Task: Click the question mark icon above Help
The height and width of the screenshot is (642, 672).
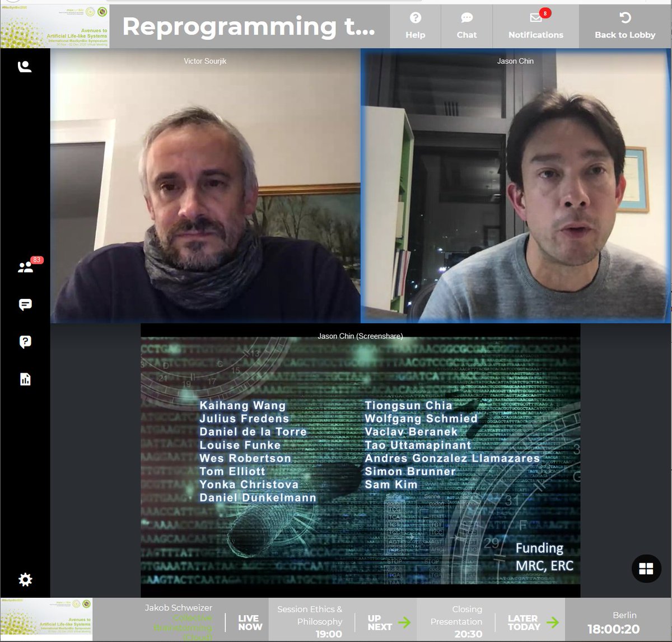Action: [x=415, y=18]
